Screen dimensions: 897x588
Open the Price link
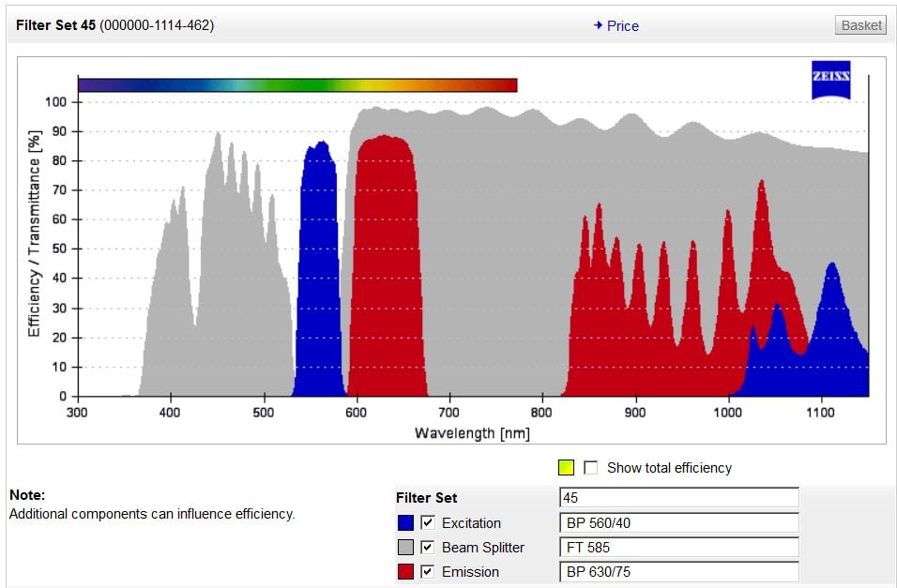coord(616,26)
